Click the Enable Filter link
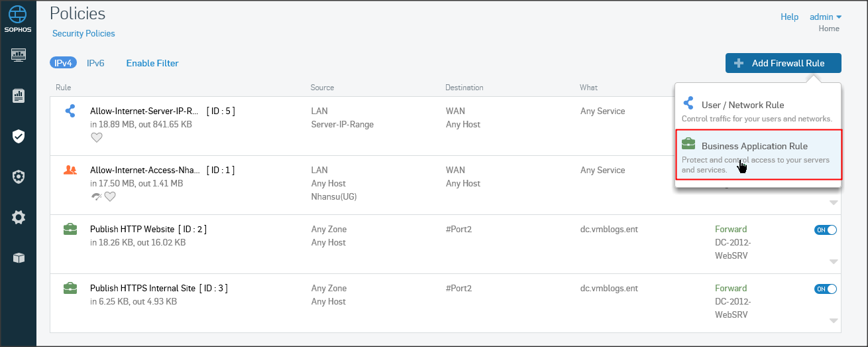The image size is (868, 347). click(152, 63)
